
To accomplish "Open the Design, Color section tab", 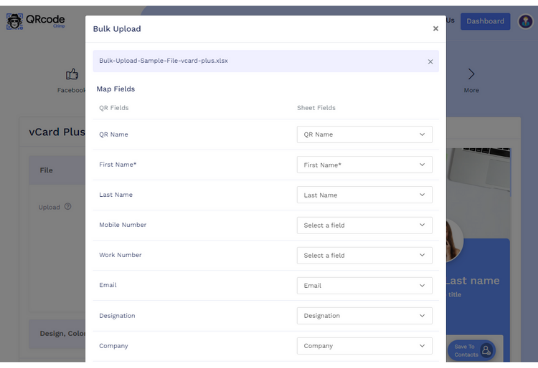I will click(57, 334).
